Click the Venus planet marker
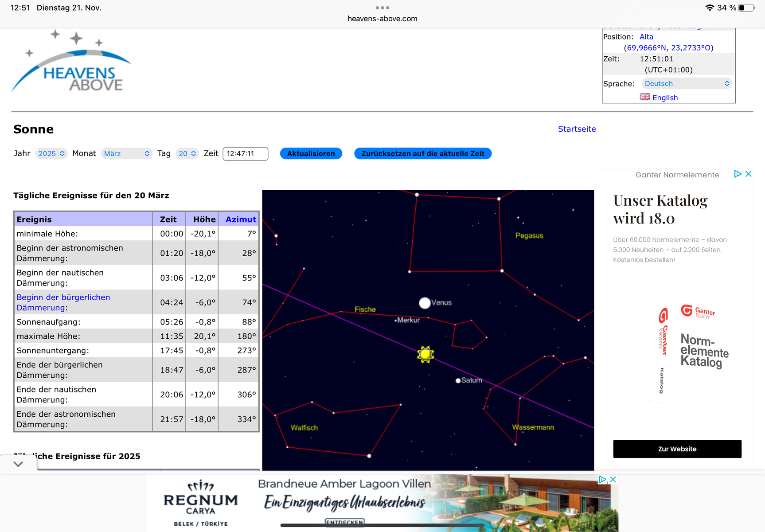The image size is (765, 532). [x=425, y=303]
